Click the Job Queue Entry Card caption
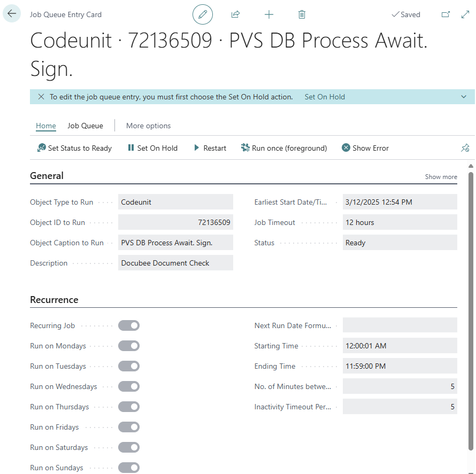Viewport: 476px width, 474px height. [x=66, y=14]
